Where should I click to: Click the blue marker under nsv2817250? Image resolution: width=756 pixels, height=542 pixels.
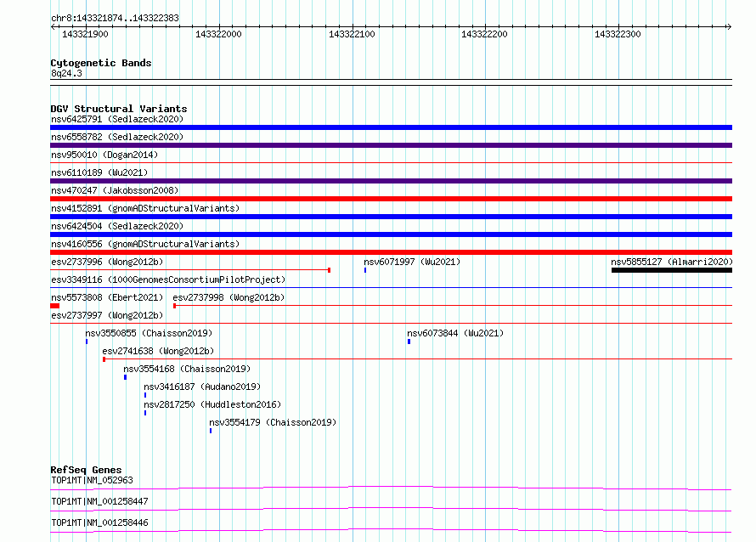(x=145, y=413)
